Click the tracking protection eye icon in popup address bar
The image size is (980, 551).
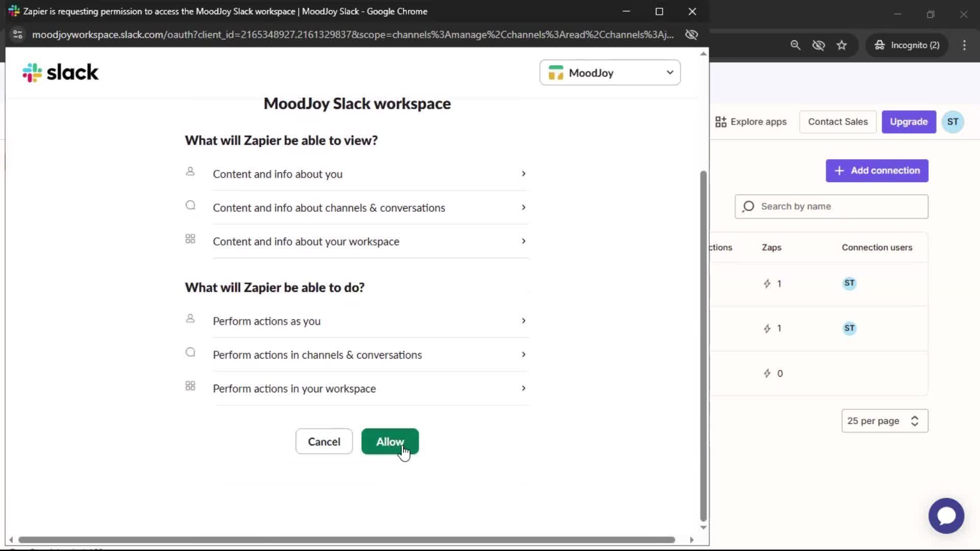(692, 35)
